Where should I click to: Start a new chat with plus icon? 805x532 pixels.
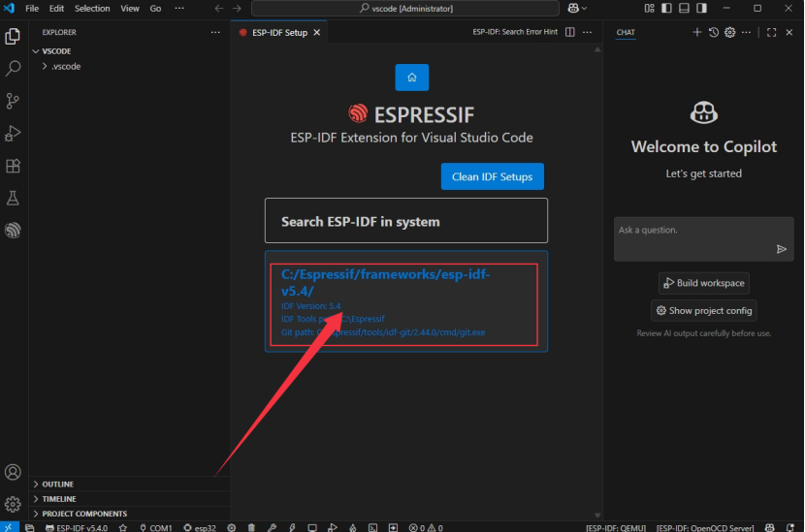(x=696, y=32)
